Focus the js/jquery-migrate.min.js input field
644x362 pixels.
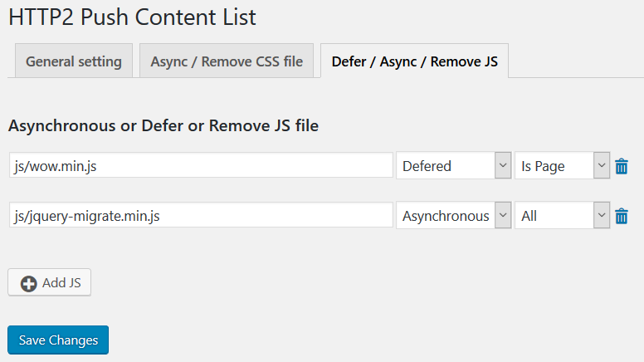(201, 216)
